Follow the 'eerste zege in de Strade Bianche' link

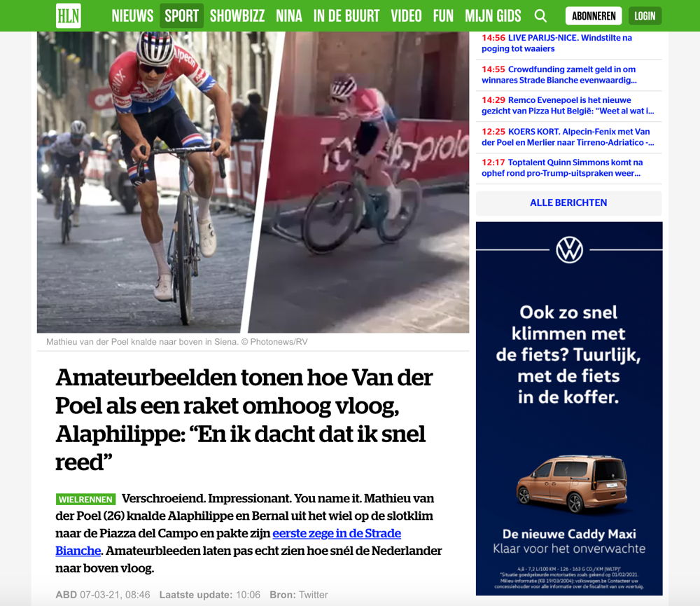pyautogui.click(x=228, y=542)
